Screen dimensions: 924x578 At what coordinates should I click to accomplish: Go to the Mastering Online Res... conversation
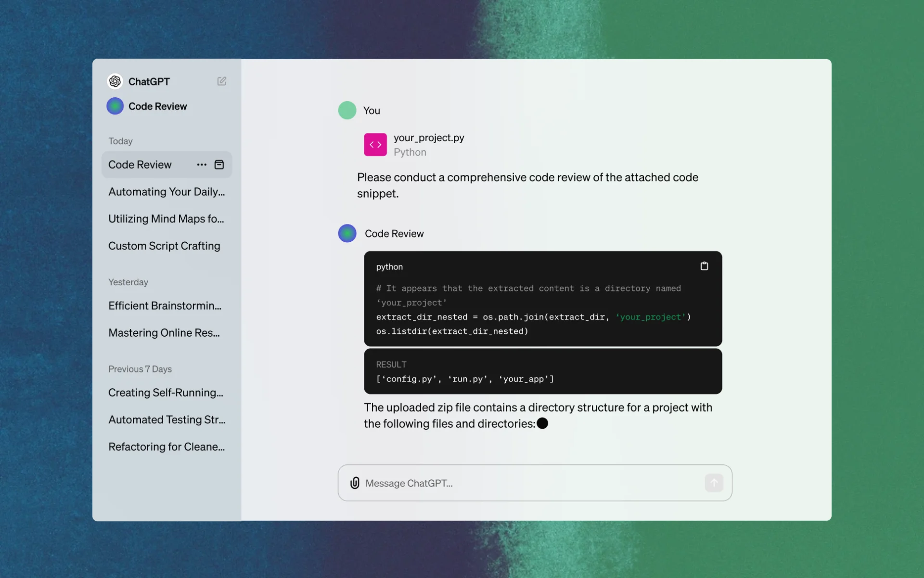[x=164, y=333]
